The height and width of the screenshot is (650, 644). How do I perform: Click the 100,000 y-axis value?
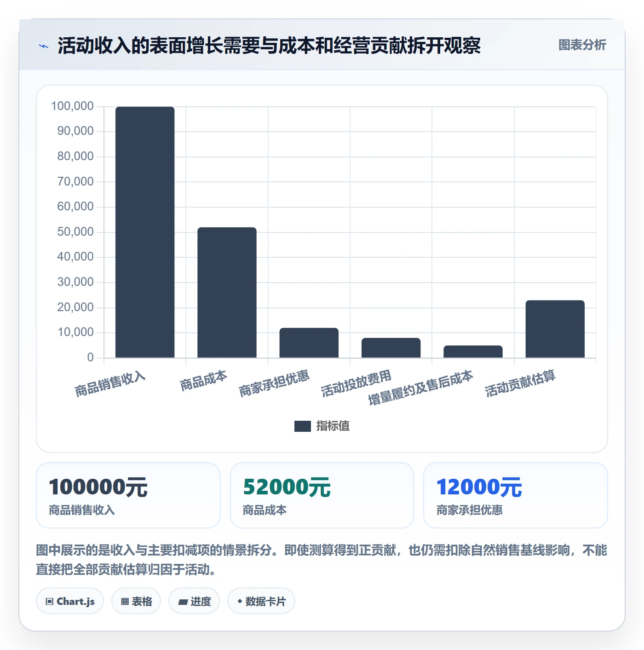click(x=72, y=106)
